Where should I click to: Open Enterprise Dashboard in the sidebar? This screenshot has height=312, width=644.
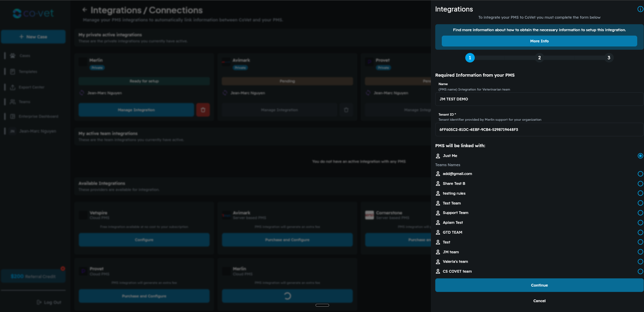pyautogui.click(x=38, y=116)
